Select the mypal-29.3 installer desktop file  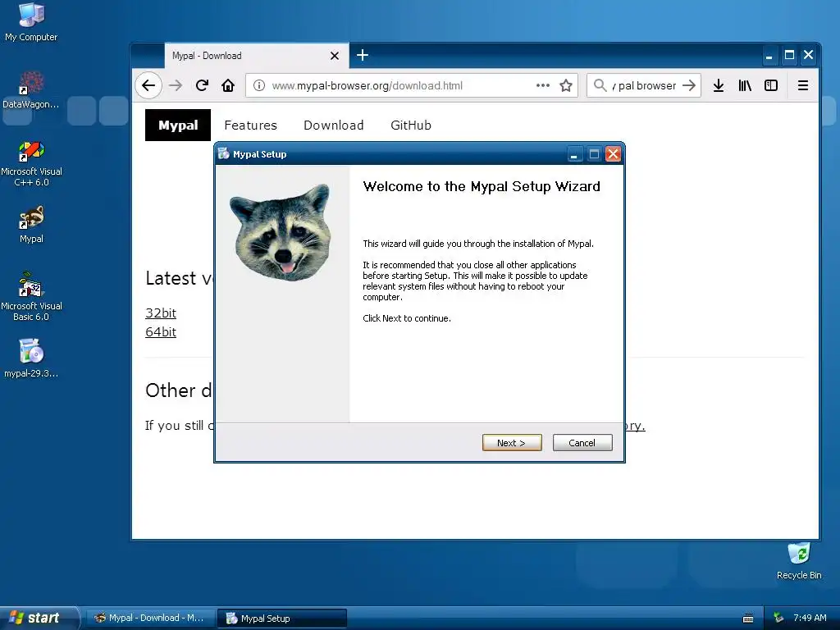[31, 358]
